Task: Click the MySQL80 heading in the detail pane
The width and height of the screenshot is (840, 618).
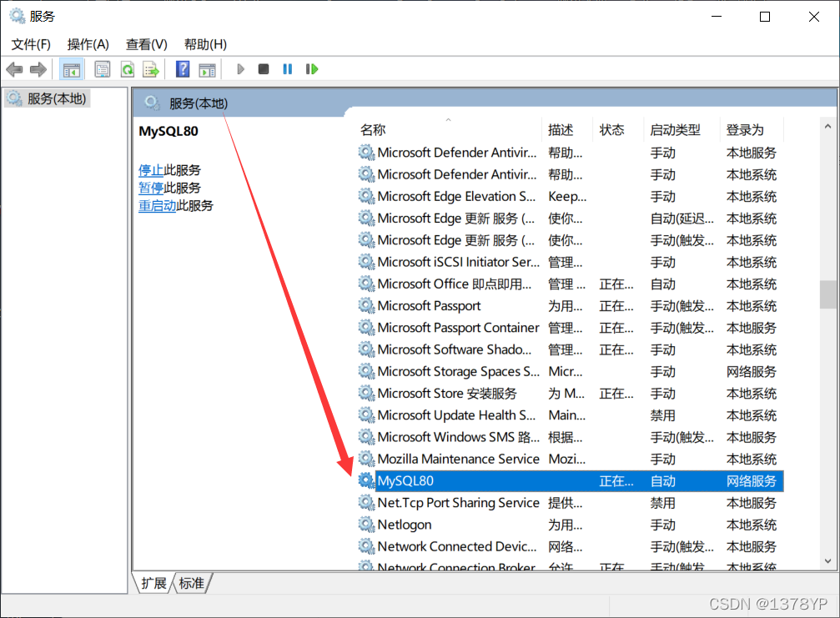Action: pyautogui.click(x=169, y=131)
